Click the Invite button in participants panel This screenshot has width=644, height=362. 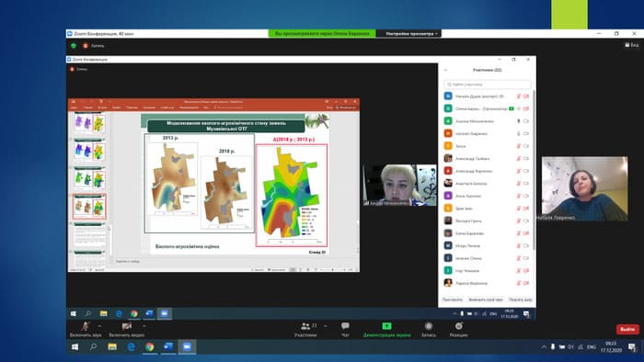[x=453, y=300]
